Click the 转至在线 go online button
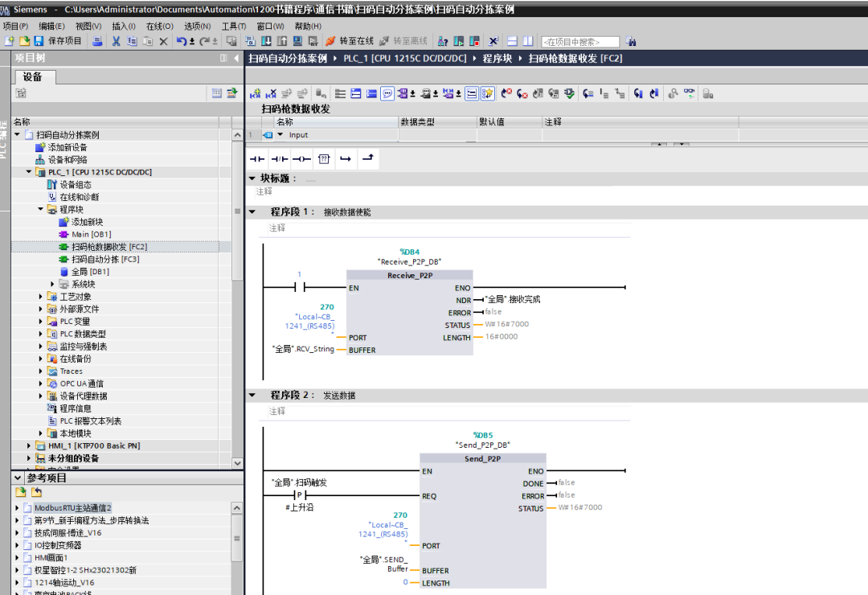Viewport: 868px width, 595px height. 350,41
